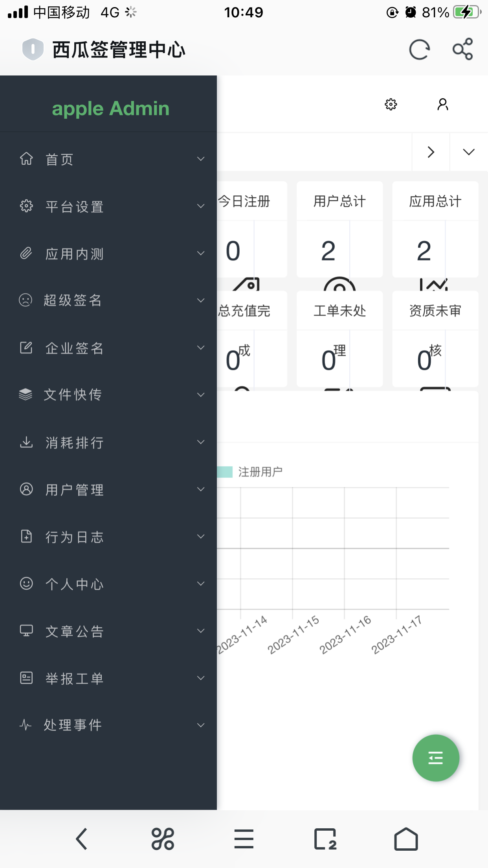Open the 平台设置 sidebar menu item
Image resolution: width=488 pixels, height=868 pixels.
pyautogui.click(x=108, y=206)
